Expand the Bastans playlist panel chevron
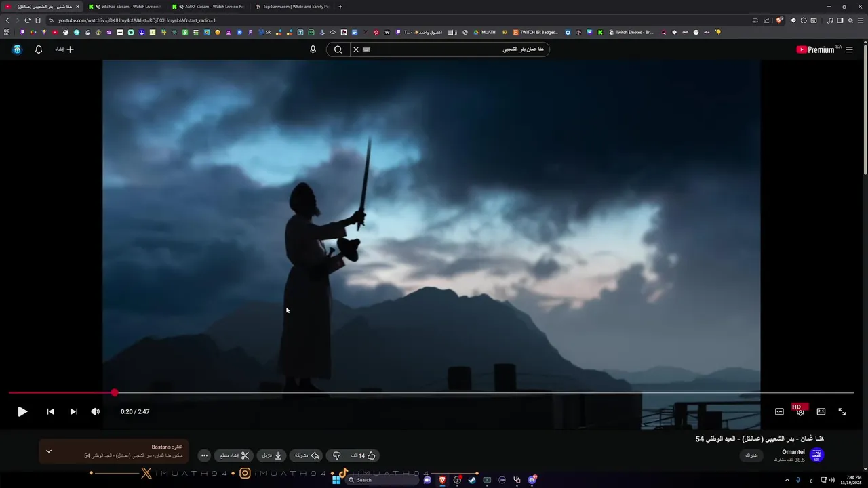 point(49,451)
